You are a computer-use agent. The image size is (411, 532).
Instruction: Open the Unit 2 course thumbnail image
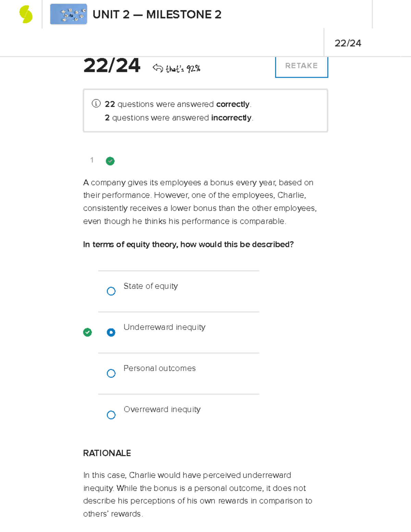click(68, 14)
